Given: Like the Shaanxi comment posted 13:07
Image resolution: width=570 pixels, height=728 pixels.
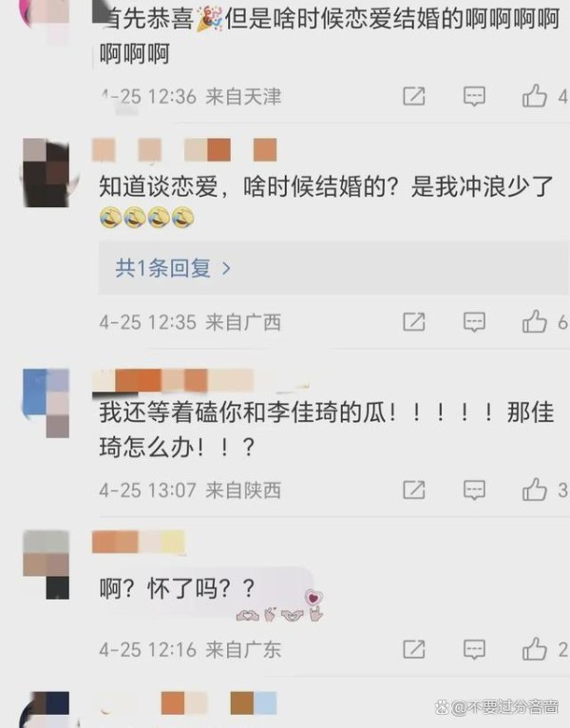Looking at the screenshot, I should point(534,489).
